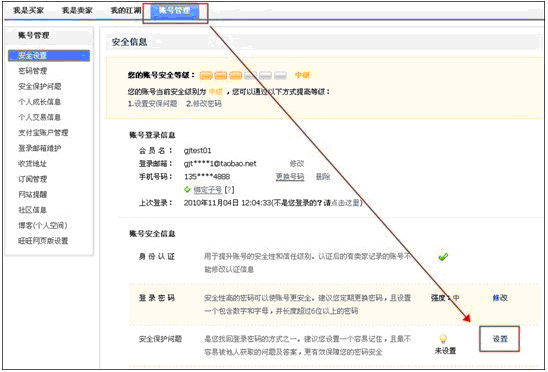Click the 安全信息 heading
Screen dimensions: 548x372
(129, 42)
